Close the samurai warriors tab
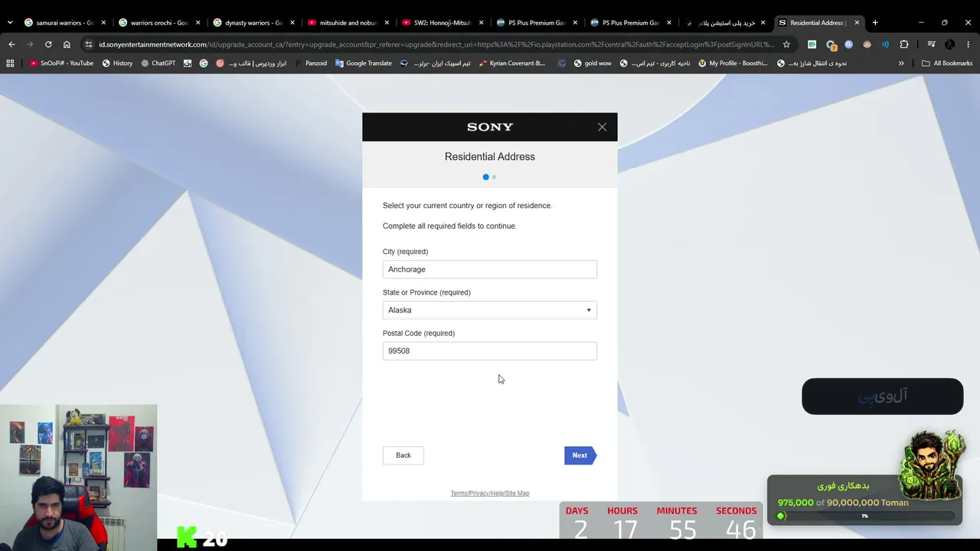 pos(103,23)
